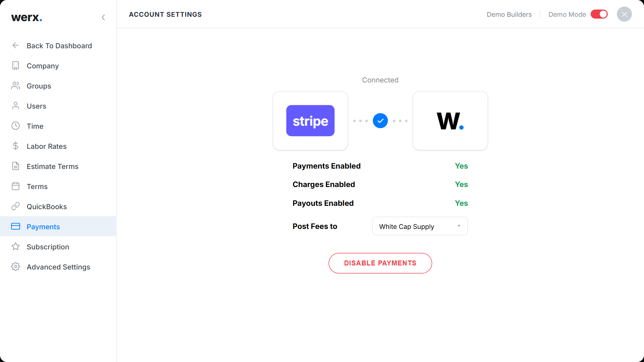Open the Users settings
Image resolution: width=644 pixels, height=362 pixels.
point(58,106)
